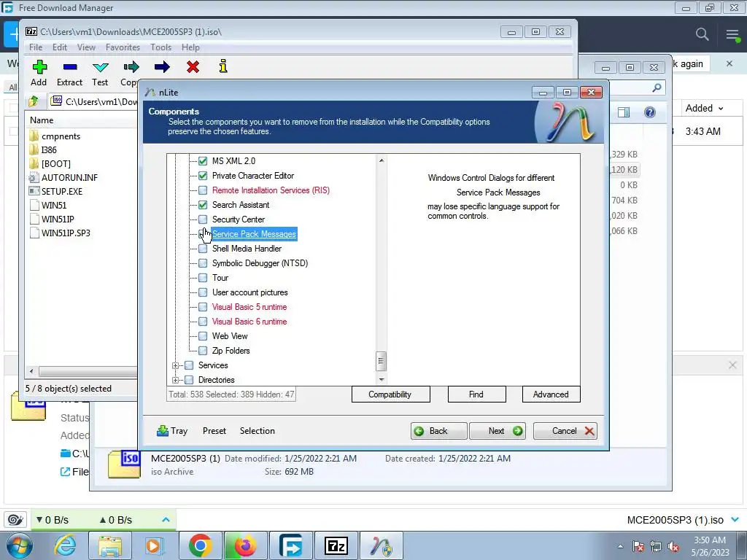This screenshot has width=747, height=560.
Task: Click the Explorer window help icon
Action: point(650,112)
